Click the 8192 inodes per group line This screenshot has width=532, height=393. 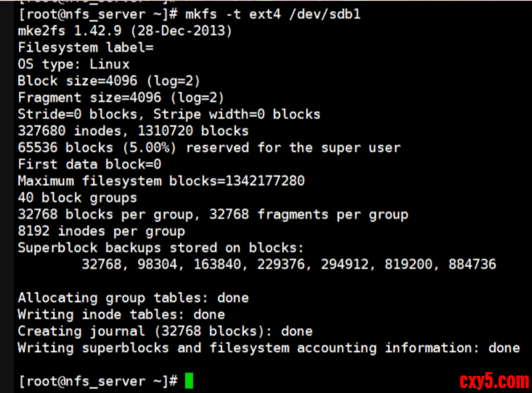(x=101, y=231)
